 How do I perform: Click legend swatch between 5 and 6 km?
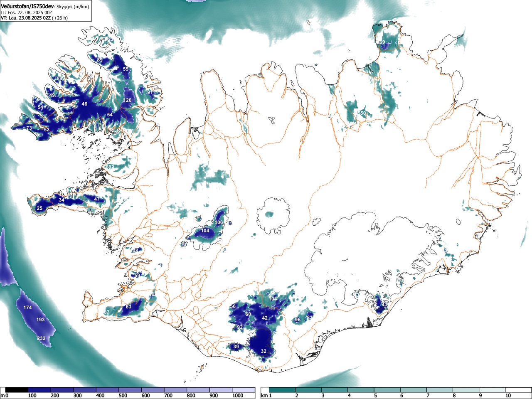click(x=387, y=390)
